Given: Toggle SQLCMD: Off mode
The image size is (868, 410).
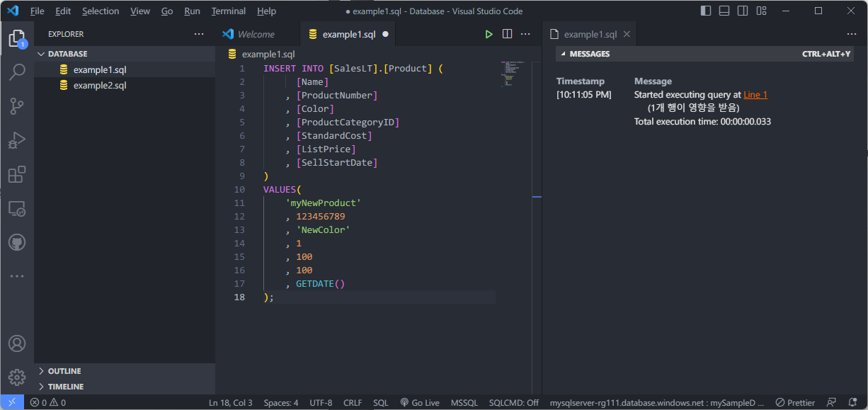Looking at the screenshot, I should 513,402.
